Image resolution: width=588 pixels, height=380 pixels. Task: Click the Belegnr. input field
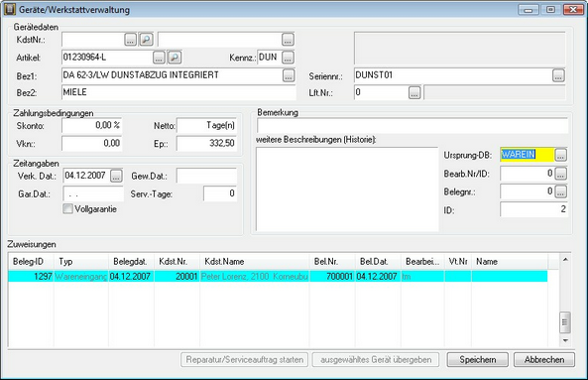click(528, 191)
